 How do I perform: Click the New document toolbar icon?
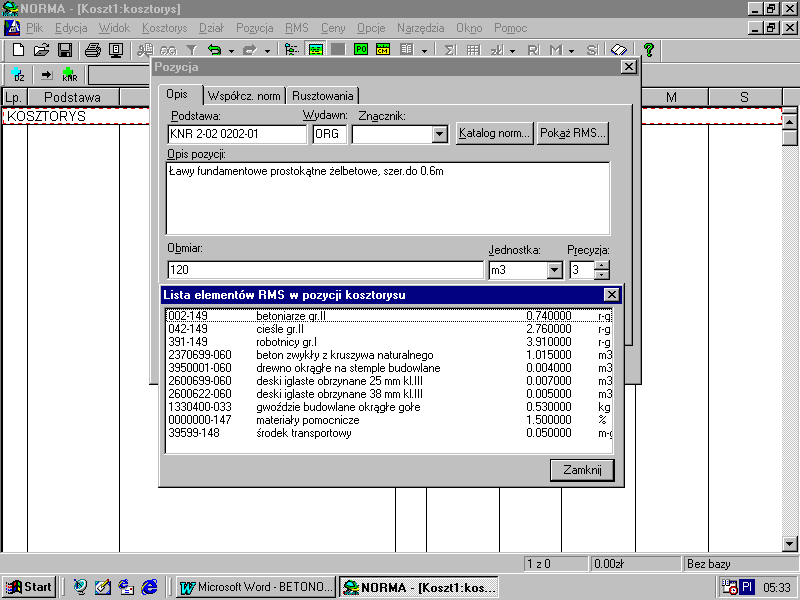click(x=18, y=49)
